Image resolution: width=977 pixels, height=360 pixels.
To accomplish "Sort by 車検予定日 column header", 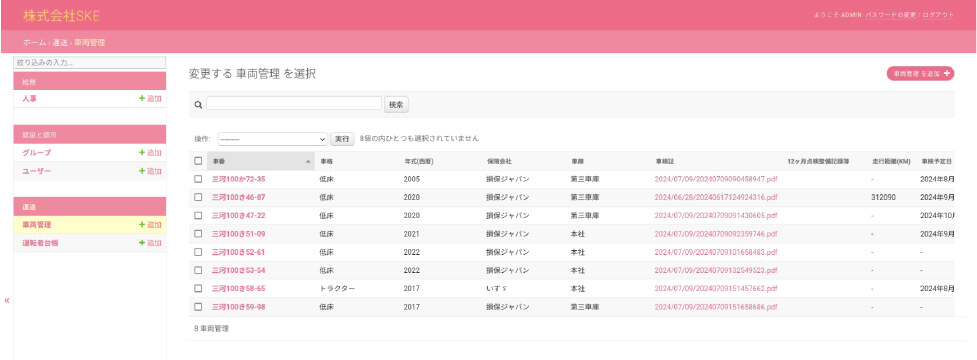I will pos(936,161).
